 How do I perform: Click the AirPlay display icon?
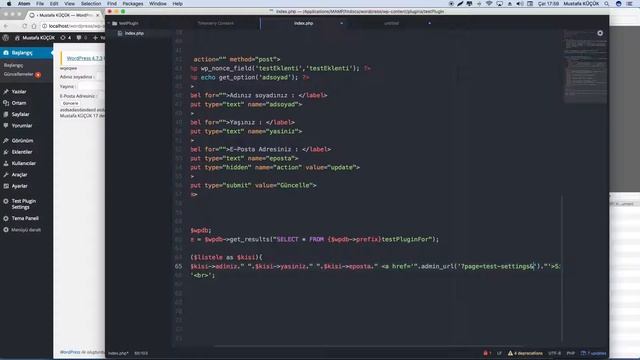click(x=500, y=4)
